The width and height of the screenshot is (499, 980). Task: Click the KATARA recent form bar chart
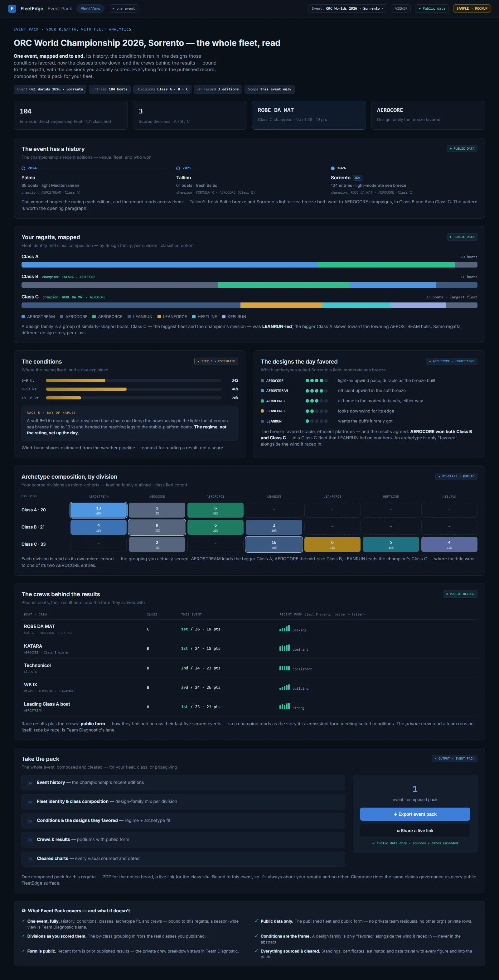284,648
